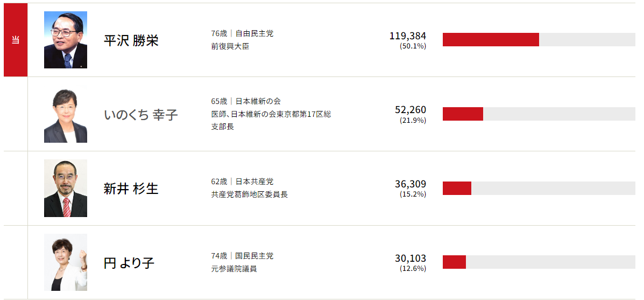Click the first candidate's portrait photo
Screen dimensions: 644x300
66,40
